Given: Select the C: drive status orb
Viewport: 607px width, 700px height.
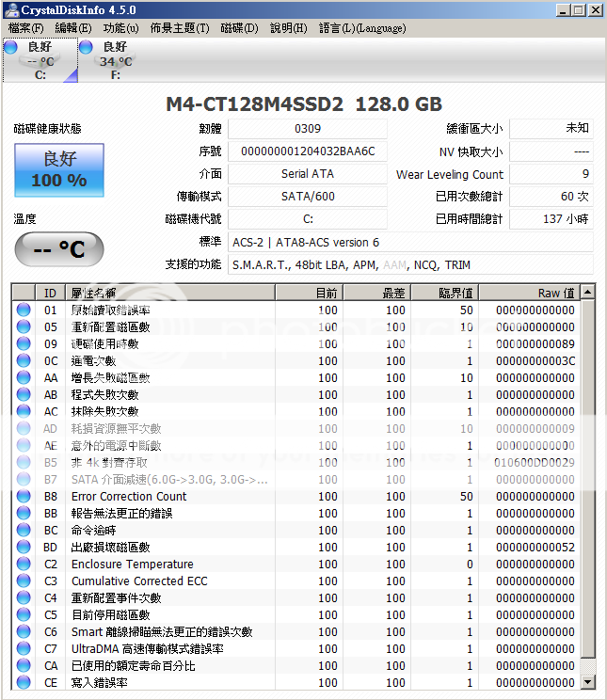Looking at the screenshot, I should [x=10, y=47].
